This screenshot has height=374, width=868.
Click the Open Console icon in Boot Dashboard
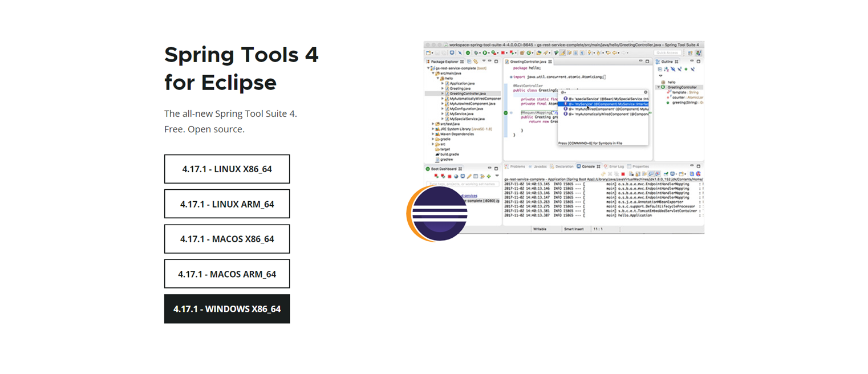click(x=463, y=176)
